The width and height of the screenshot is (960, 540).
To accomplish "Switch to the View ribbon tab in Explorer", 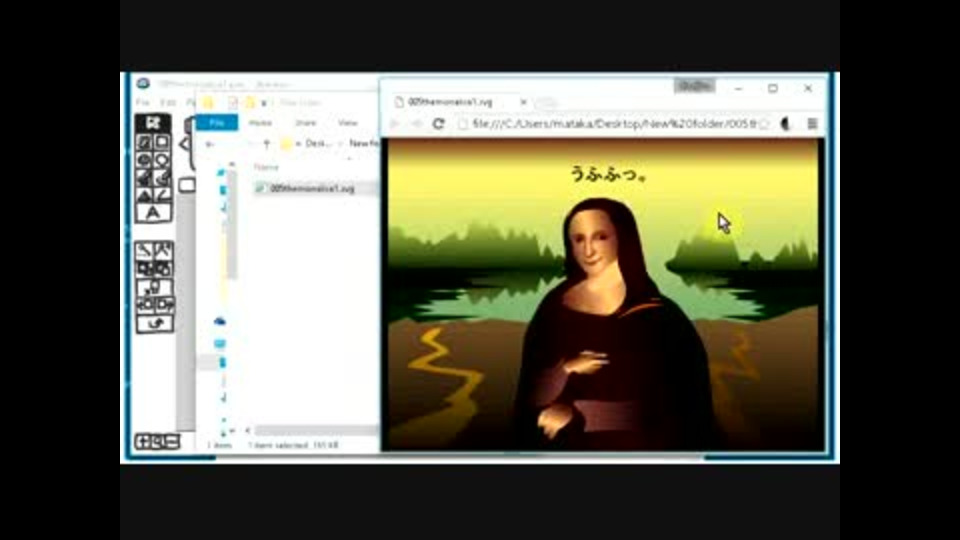I will point(347,122).
